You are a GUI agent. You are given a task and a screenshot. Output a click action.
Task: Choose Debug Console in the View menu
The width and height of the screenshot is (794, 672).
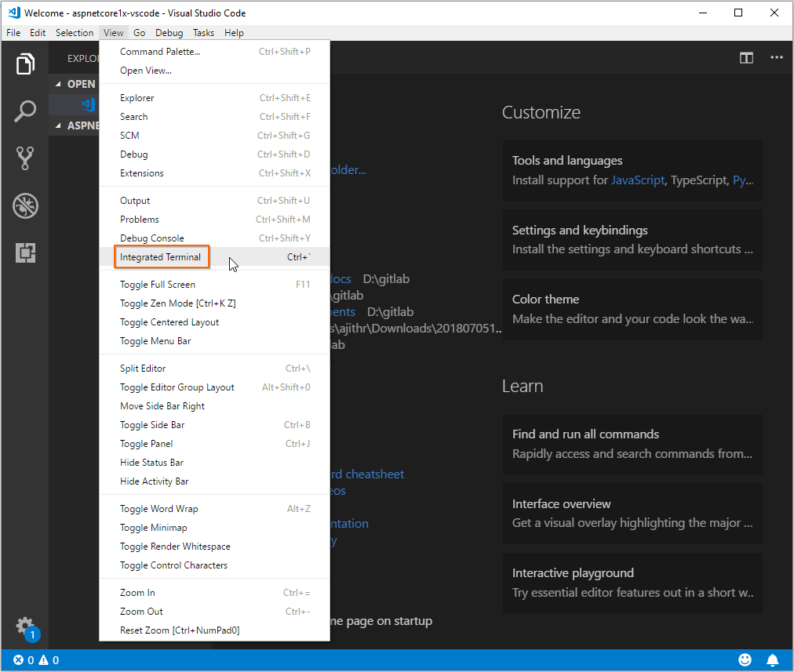point(215,238)
